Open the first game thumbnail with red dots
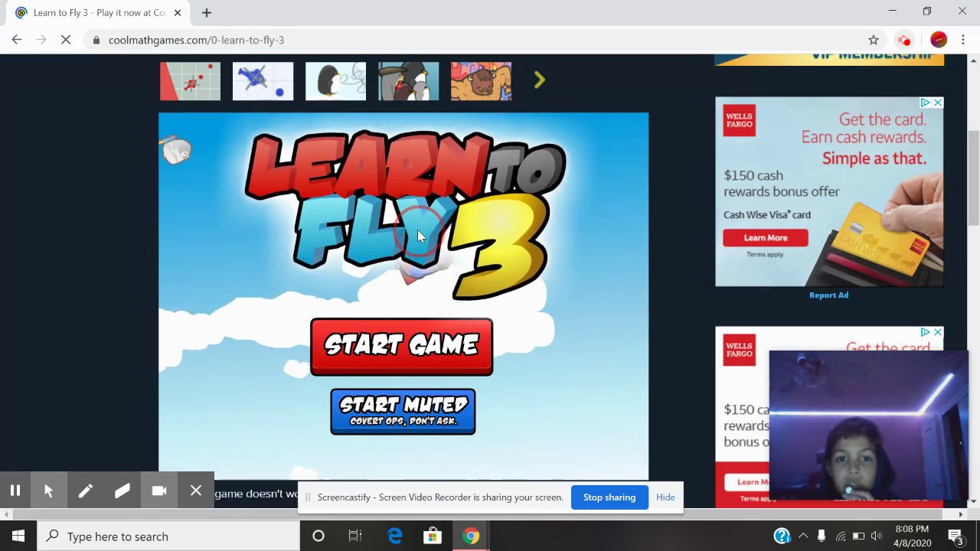980x551 pixels. coord(190,81)
